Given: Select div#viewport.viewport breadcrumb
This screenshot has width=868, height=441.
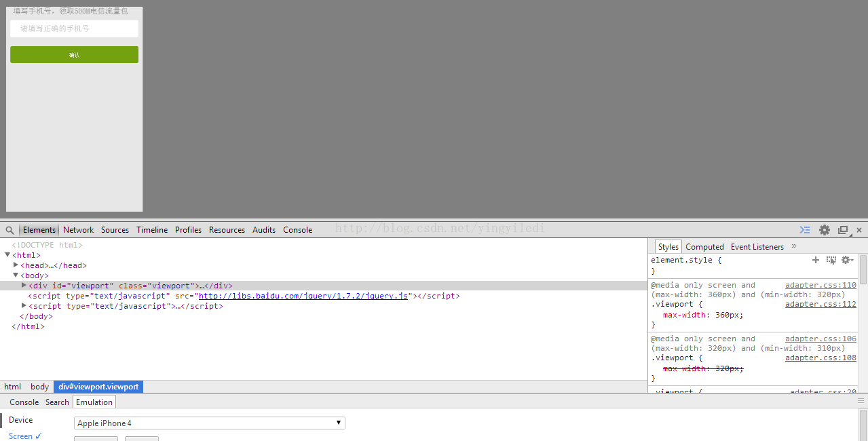Looking at the screenshot, I should click(98, 387).
